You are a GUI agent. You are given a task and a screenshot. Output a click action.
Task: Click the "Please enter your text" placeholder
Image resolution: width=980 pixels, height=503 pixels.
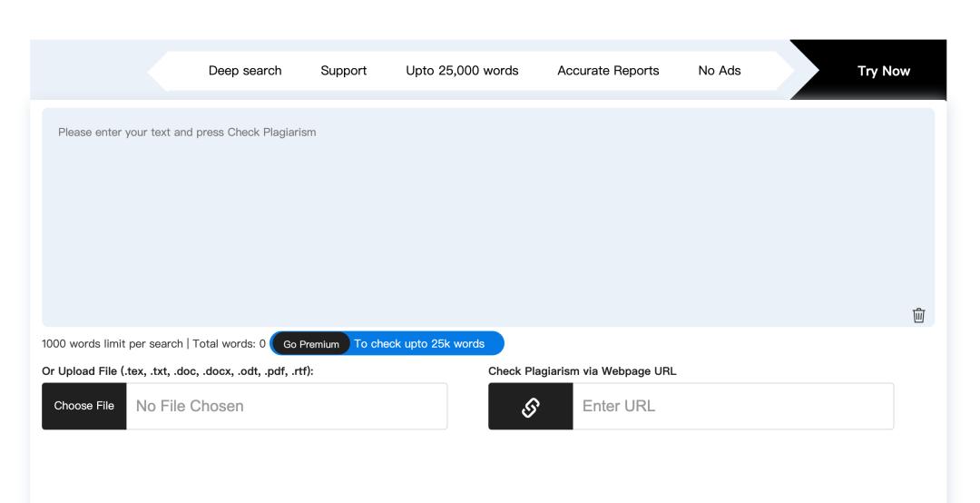click(x=187, y=133)
